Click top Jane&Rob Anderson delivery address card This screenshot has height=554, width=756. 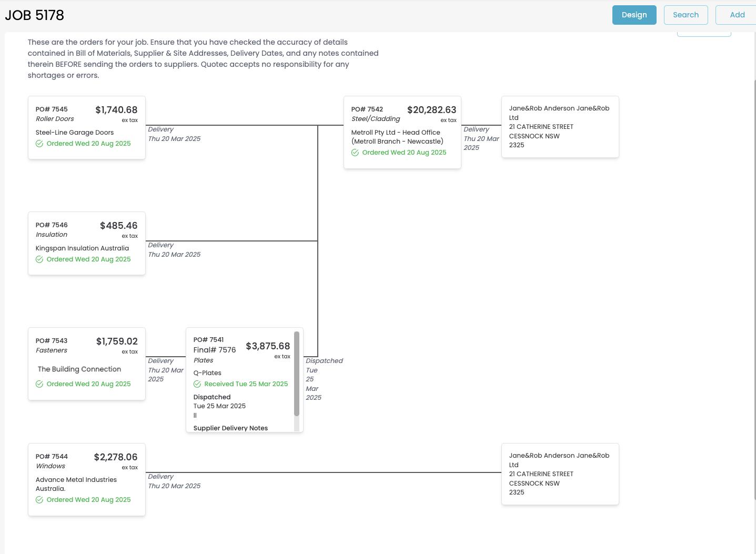coord(560,126)
